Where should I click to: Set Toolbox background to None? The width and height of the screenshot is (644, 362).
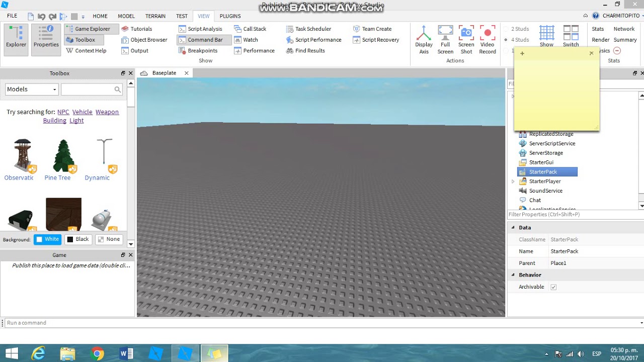[109, 239]
